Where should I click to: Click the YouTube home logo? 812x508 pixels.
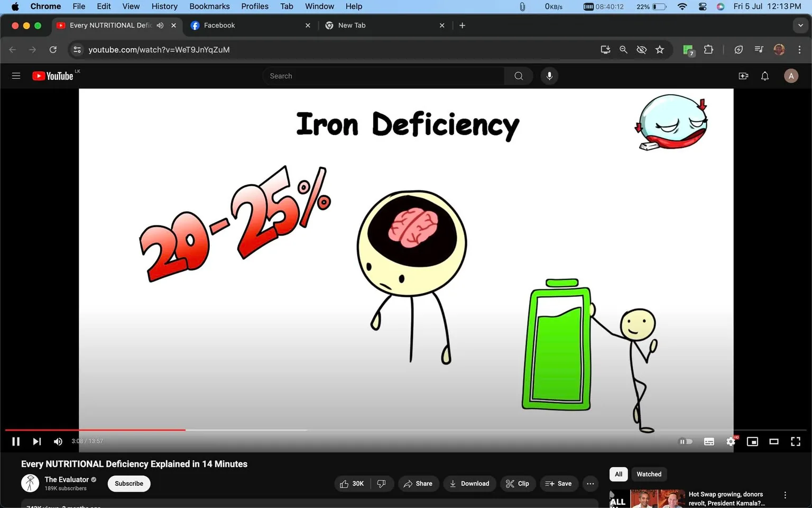point(53,76)
